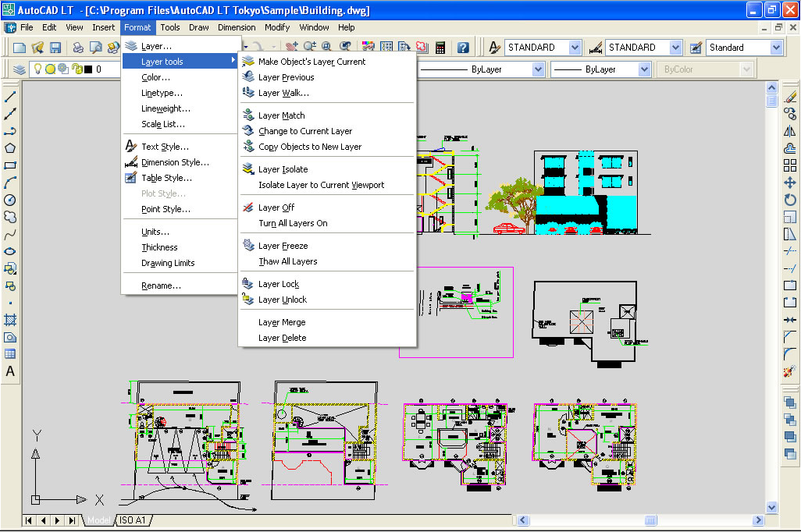Toggle layer 0 lock padlock icon
The image size is (801, 532).
pyautogui.click(x=77, y=69)
